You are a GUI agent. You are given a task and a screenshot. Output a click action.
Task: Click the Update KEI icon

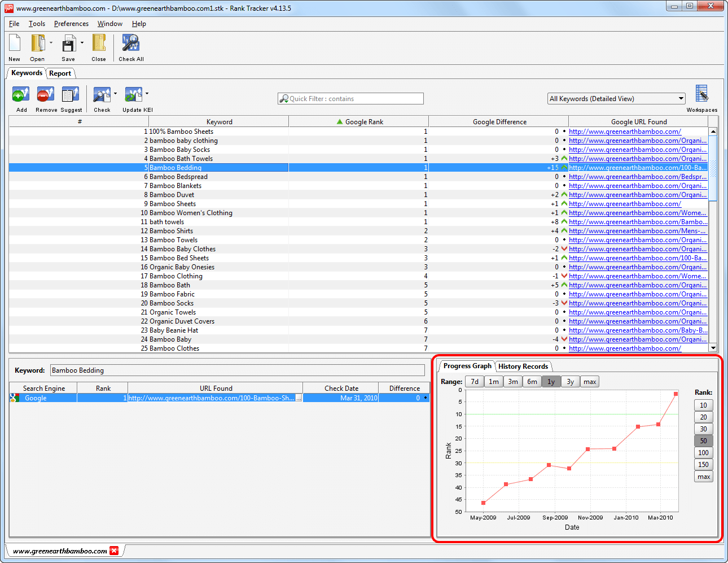[134, 94]
